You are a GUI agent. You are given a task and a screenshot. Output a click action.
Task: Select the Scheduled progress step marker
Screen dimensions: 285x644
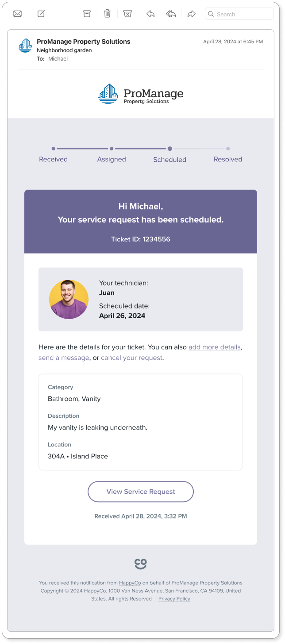pos(169,149)
